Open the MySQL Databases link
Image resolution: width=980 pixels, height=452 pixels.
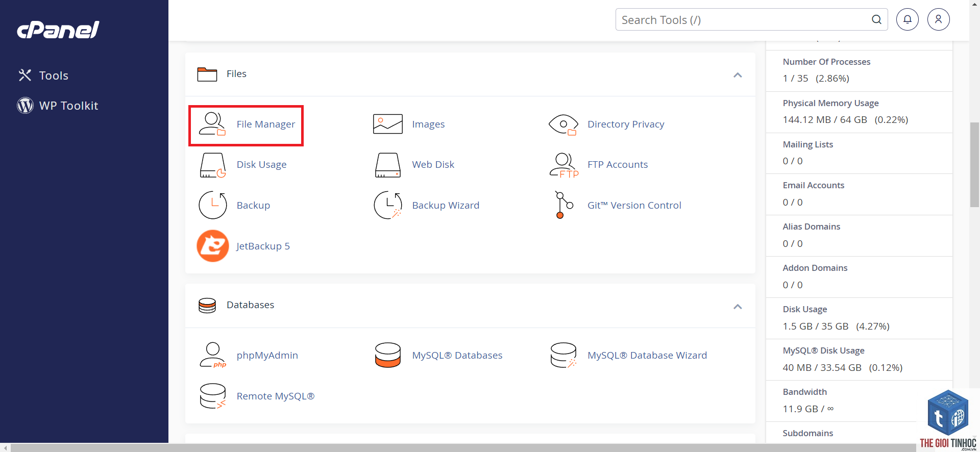pos(457,355)
